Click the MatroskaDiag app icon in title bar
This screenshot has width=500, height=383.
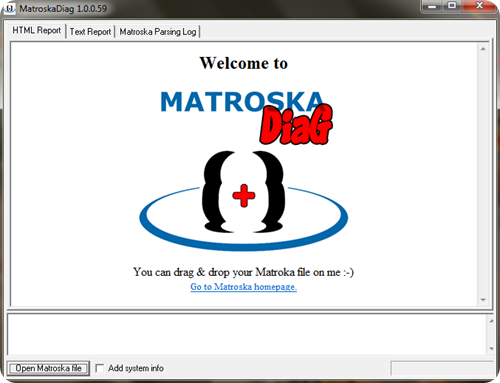pos(9,8)
